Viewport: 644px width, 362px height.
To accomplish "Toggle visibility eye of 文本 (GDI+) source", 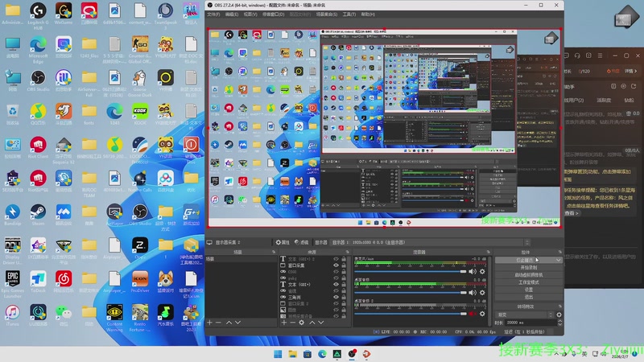I will (x=336, y=285).
